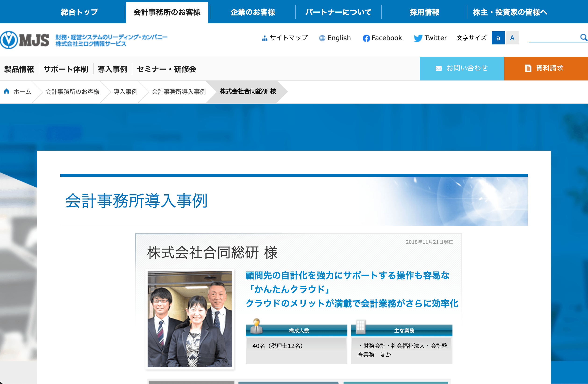
Task: Open the サポート体制 menu
Action: pyautogui.click(x=66, y=69)
